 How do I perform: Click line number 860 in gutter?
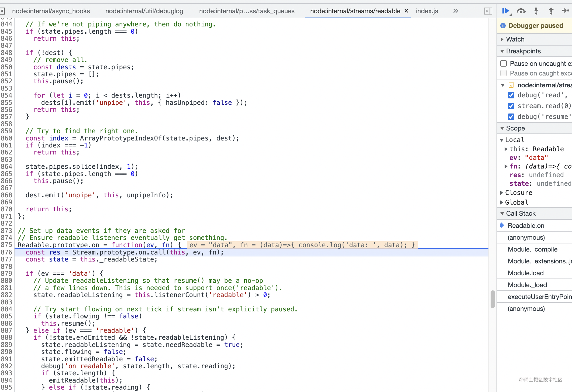point(6,138)
